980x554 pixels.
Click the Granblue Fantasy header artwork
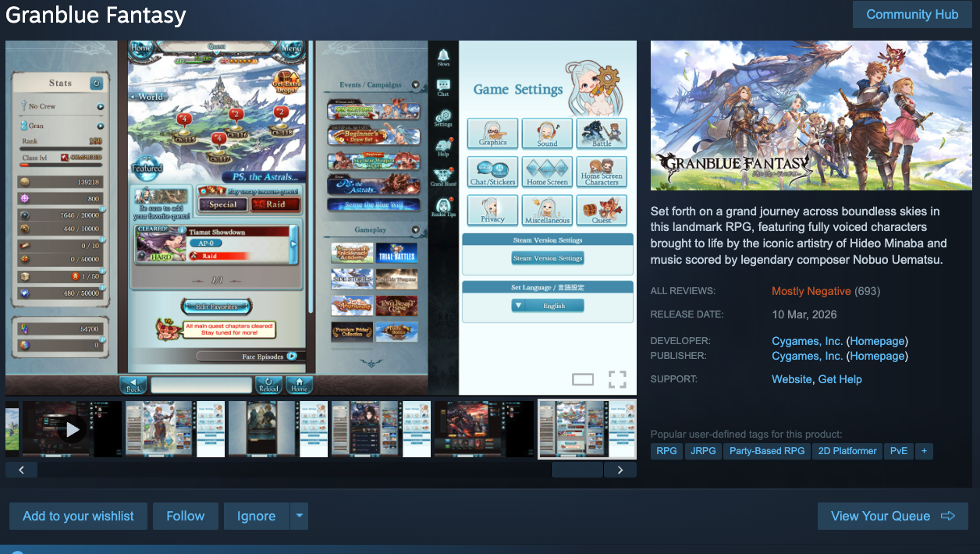click(810, 115)
